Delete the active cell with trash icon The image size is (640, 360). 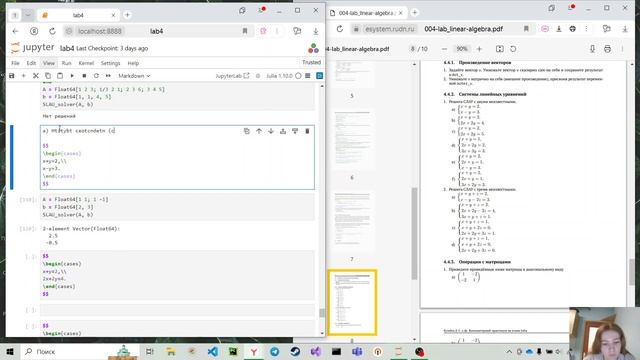pyautogui.click(x=307, y=131)
